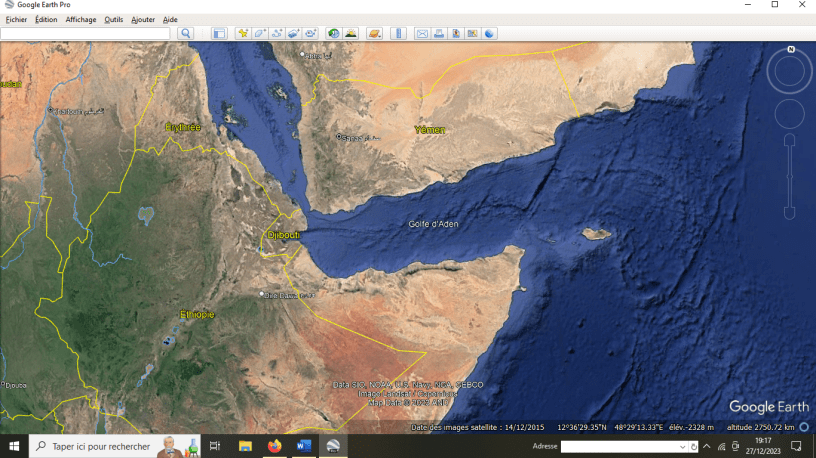816x458 pixels.
Task: Click the print icon in toolbar
Action: coord(439,33)
